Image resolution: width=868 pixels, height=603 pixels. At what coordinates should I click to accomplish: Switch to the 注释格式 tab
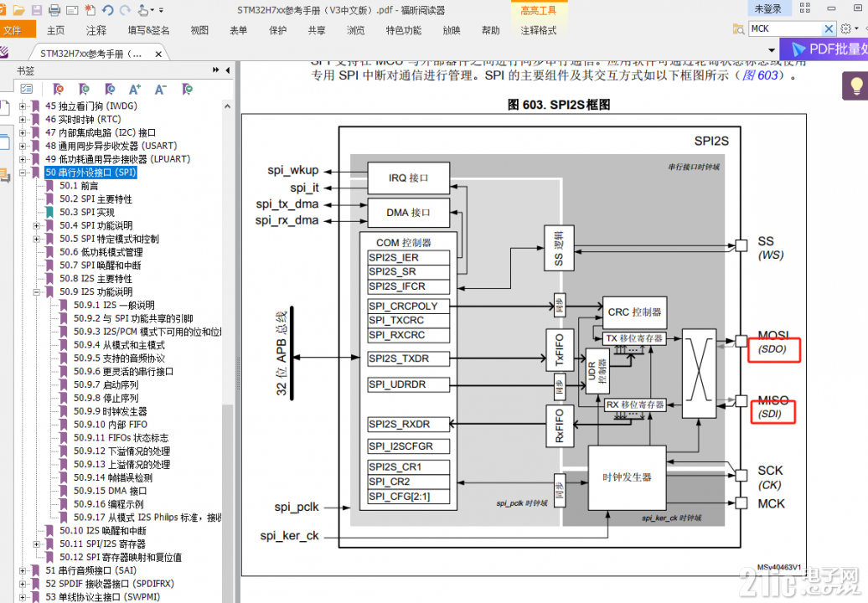click(538, 30)
